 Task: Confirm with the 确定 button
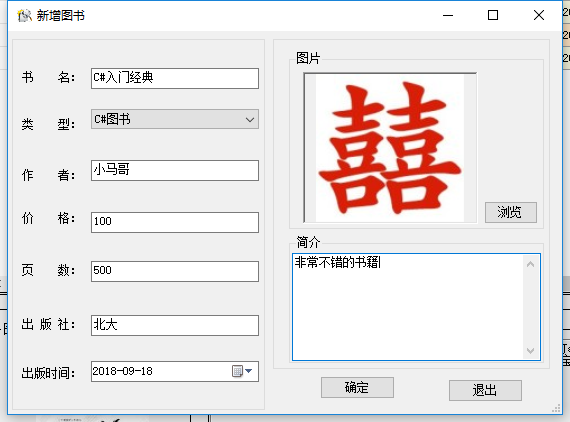[x=357, y=387]
